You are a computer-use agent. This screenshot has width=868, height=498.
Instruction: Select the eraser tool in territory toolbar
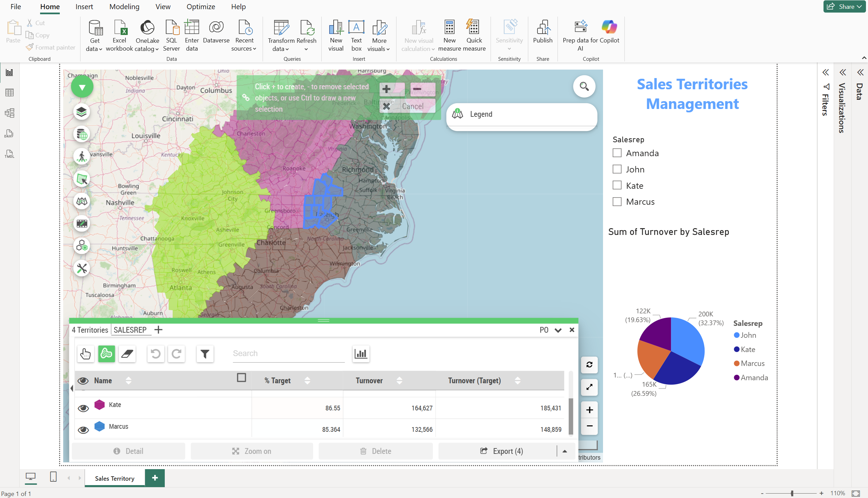tap(127, 353)
